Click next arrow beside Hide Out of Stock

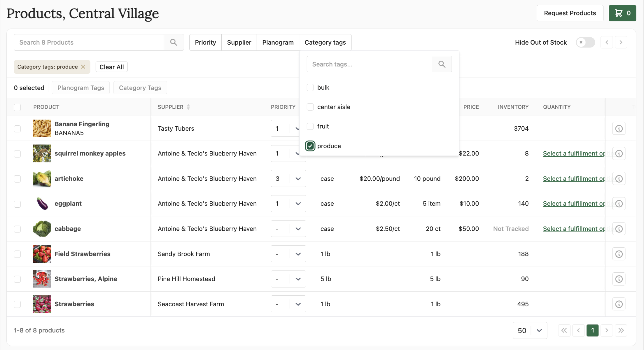point(620,42)
